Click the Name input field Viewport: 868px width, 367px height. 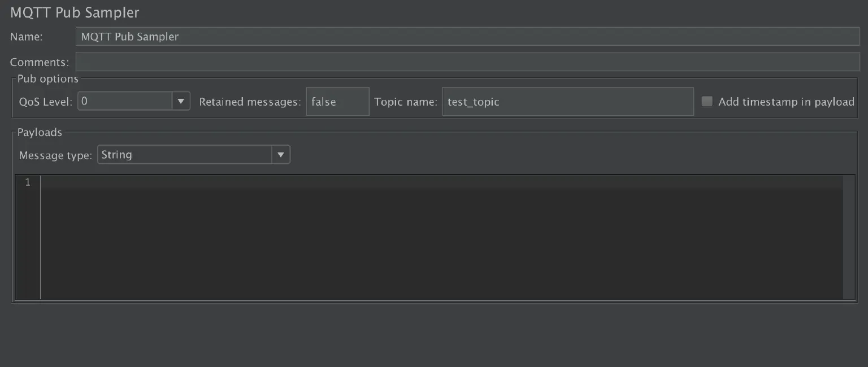[467, 37]
